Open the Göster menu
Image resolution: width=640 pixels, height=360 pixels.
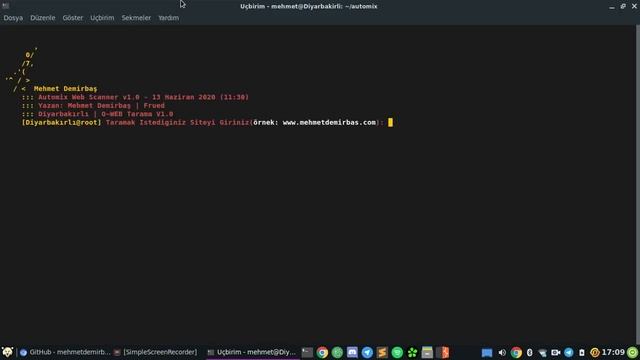click(x=73, y=18)
